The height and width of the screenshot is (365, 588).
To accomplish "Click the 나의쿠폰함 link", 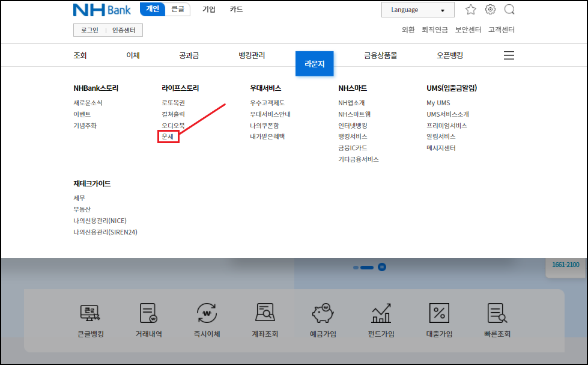I will click(x=264, y=126).
